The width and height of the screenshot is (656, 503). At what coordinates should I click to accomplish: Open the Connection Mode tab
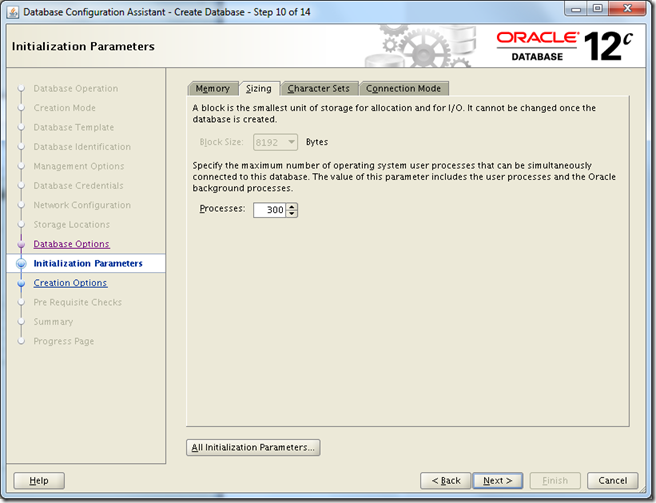404,89
